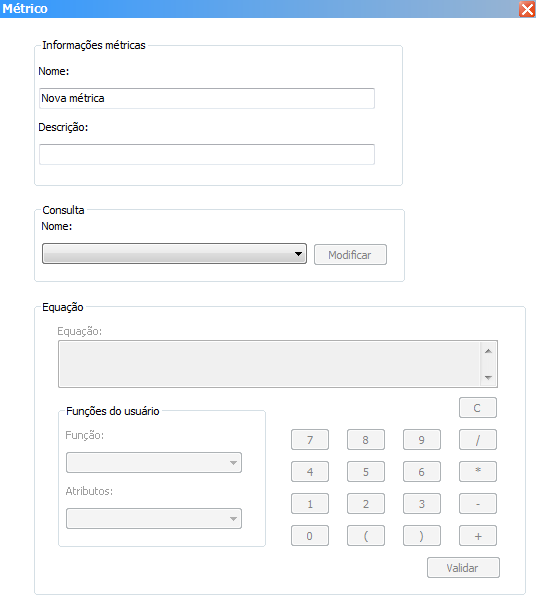Click the open parenthesis button
The width and height of the screenshot is (536, 603).
tap(366, 536)
